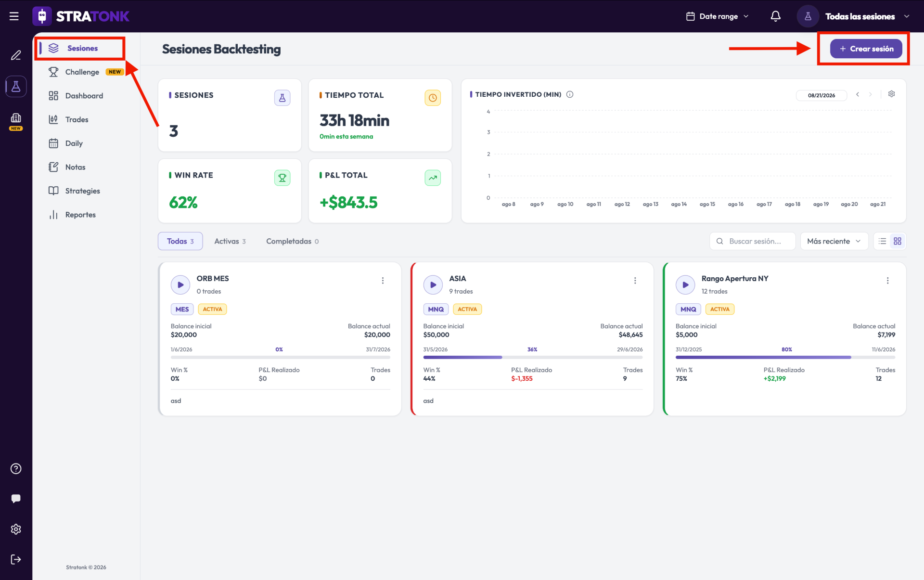Image resolution: width=924 pixels, height=580 pixels.
Task: Switch to list view layout
Action: click(x=882, y=241)
